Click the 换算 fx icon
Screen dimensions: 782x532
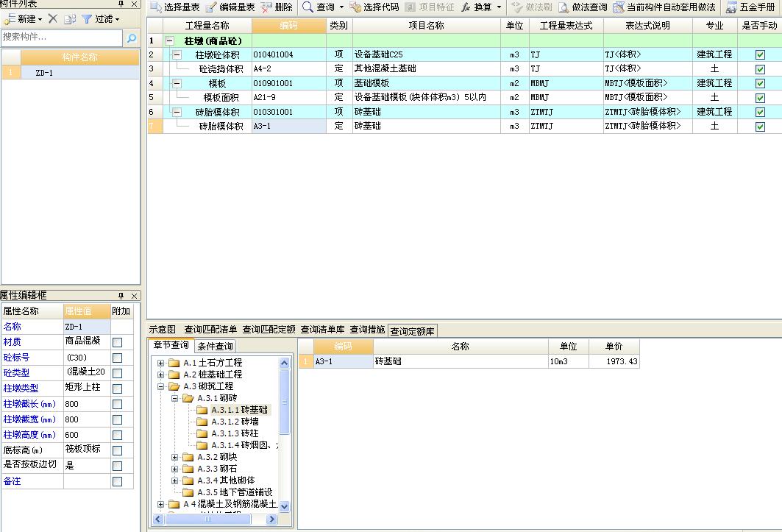coord(466,7)
